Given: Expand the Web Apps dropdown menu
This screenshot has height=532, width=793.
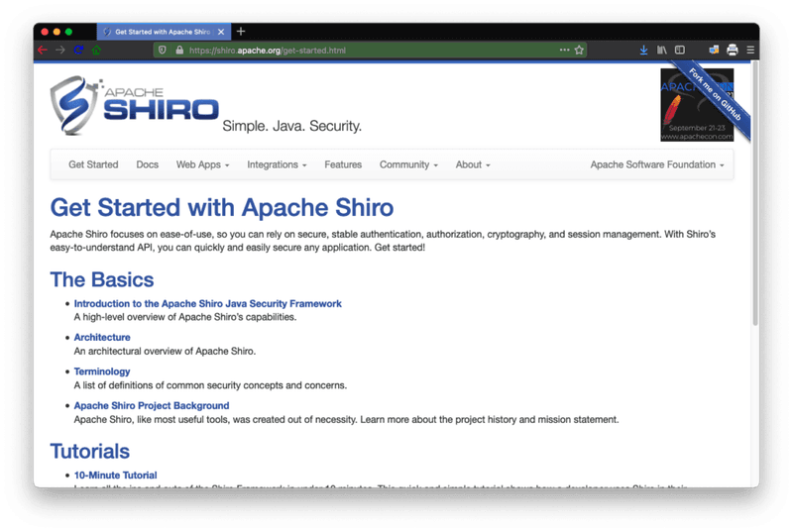Looking at the screenshot, I should [x=202, y=164].
